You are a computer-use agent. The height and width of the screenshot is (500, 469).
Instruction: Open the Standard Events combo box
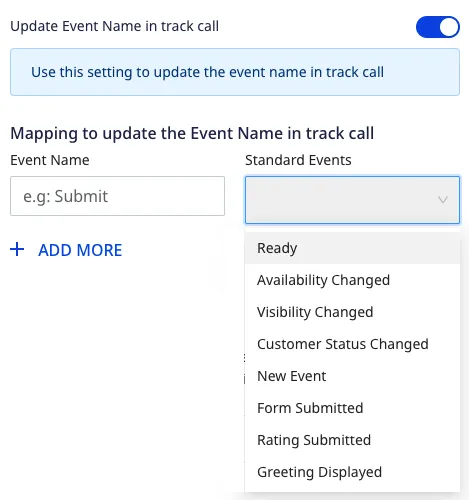coord(352,200)
